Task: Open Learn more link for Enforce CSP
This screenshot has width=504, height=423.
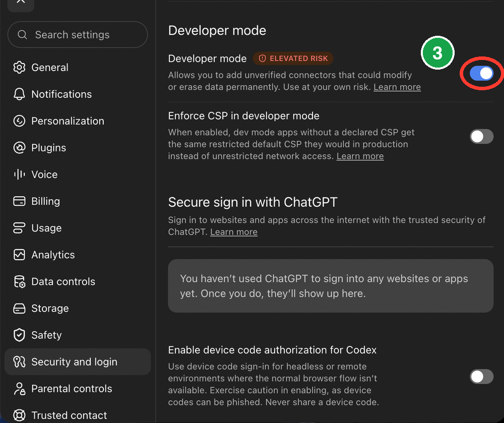Action: tap(360, 156)
